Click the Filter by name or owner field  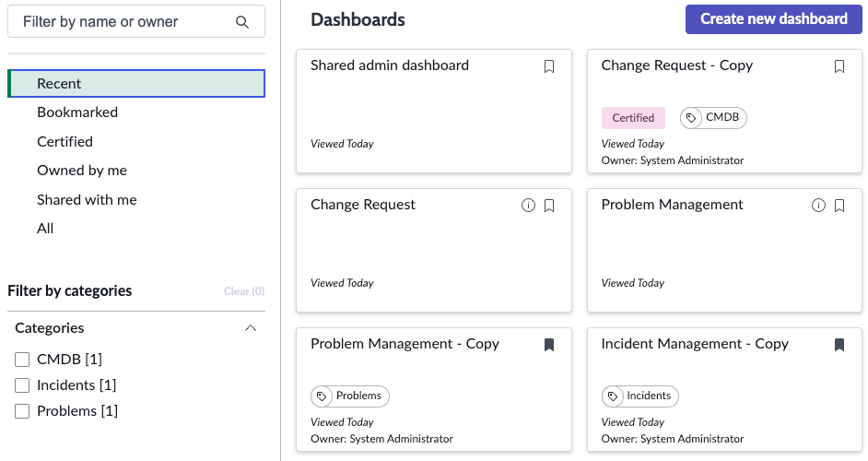tap(136, 21)
